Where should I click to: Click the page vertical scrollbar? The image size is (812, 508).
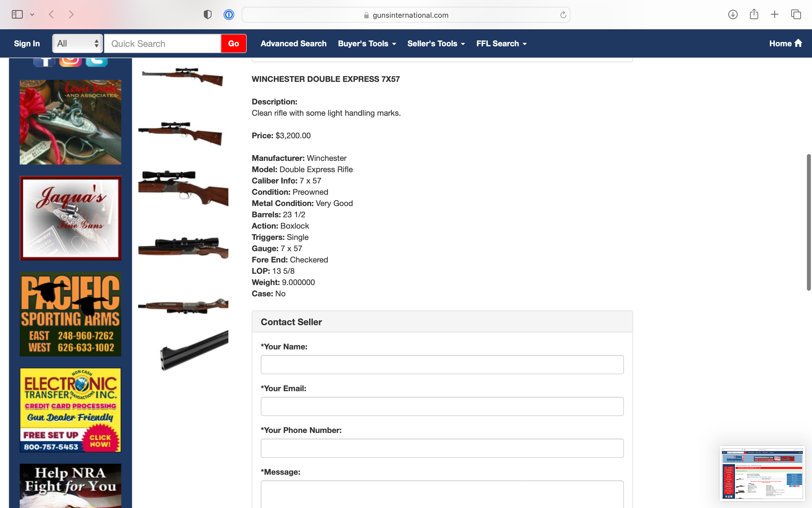pos(809,222)
